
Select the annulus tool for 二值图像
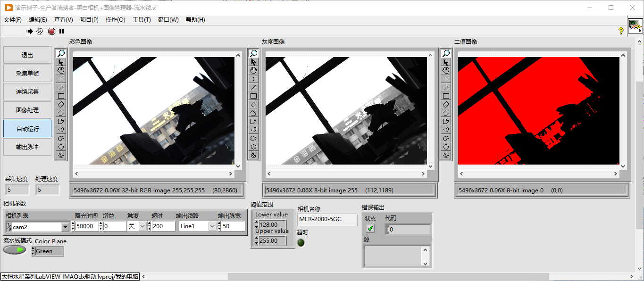(446, 155)
